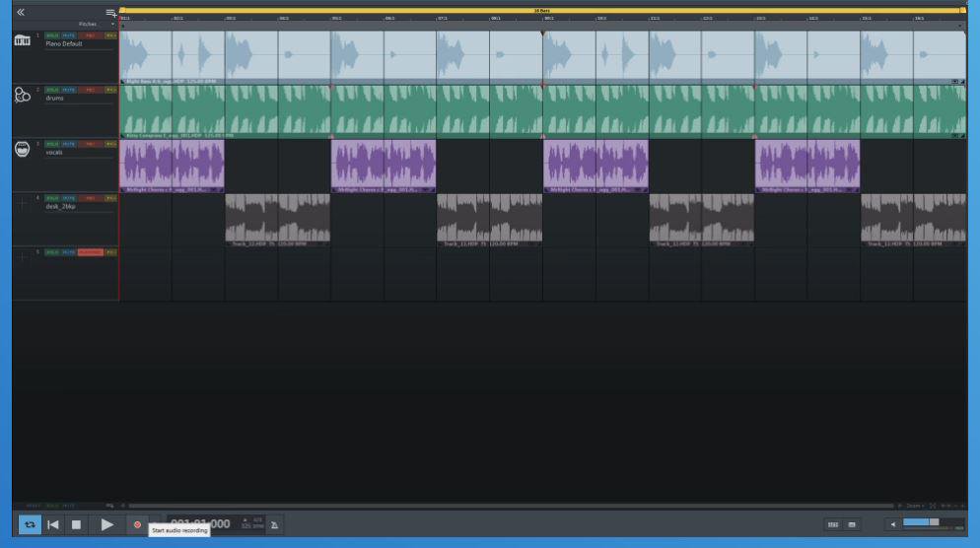Open the keyboard view icon in transport bar
Viewport: 980px width, 548px height.
[x=833, y=525]
